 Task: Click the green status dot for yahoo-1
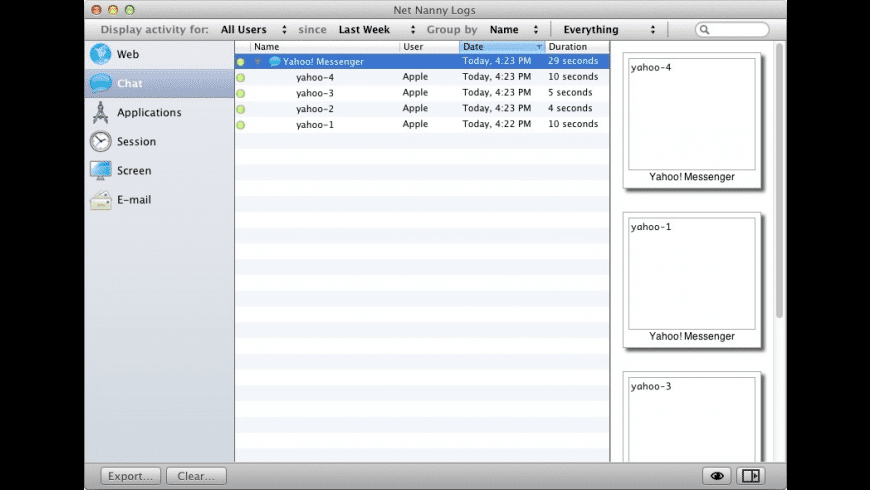241,125
